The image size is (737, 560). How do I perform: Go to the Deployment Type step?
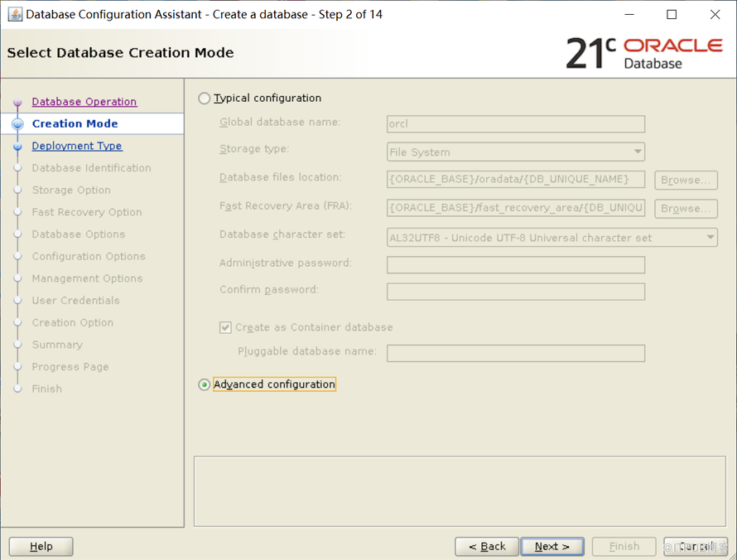(x=77, y=146)
